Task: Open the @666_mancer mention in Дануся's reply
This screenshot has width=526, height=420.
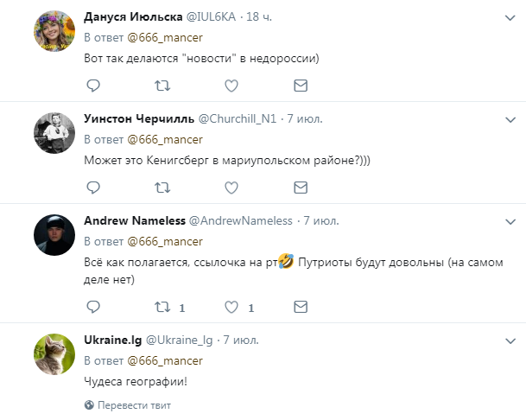Action: (x=165, y=36)
